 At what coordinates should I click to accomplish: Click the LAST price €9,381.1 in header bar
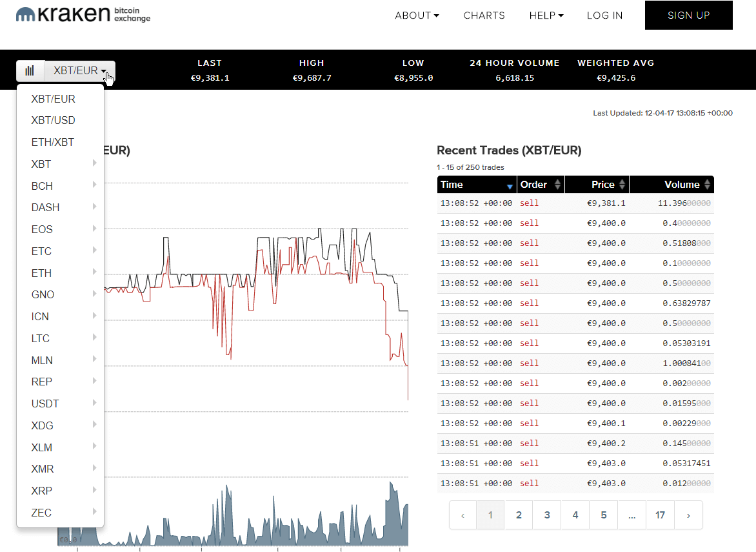coord(210,78)
